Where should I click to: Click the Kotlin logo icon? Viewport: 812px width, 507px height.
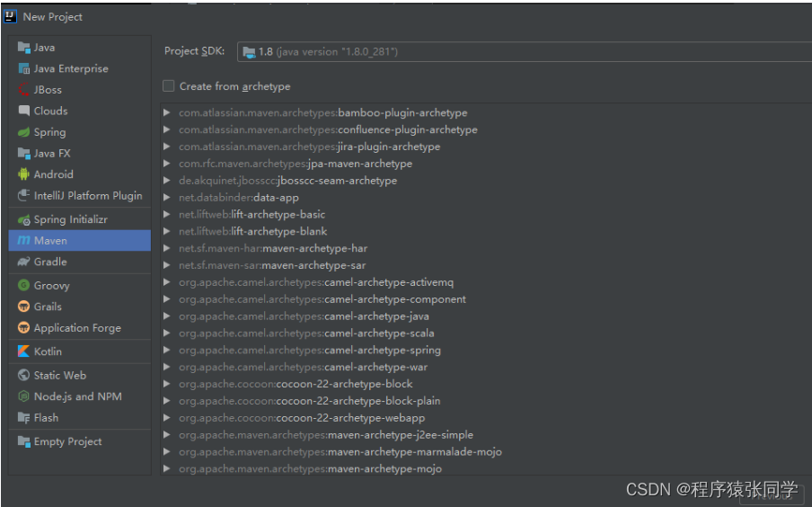[x=24, y=351]
